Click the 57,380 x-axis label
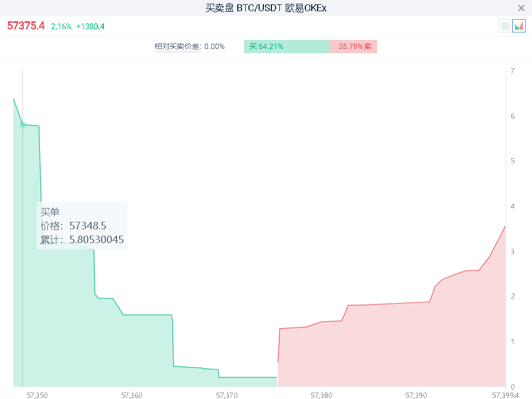 (321, 395)
